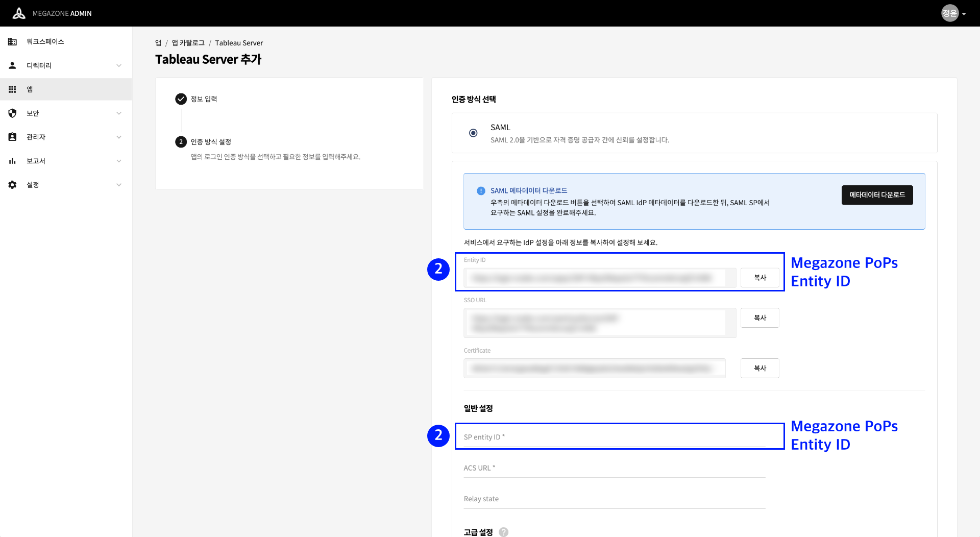This screenshot has height=537, width=980.
Task: Click the 고급 설정 section heading
Action: click(478, 532)
